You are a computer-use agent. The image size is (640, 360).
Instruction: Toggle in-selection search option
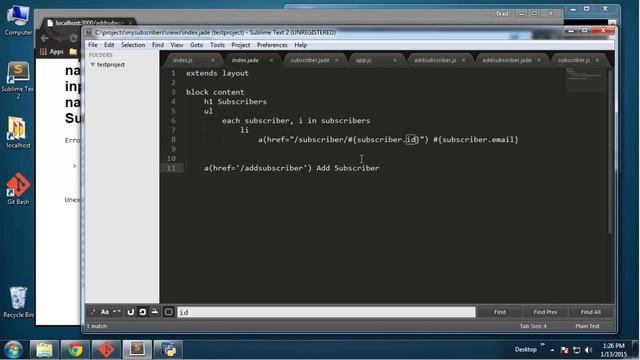(155, 312)
